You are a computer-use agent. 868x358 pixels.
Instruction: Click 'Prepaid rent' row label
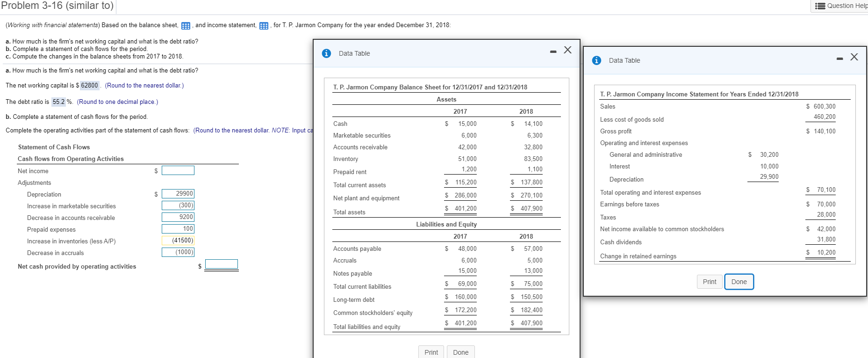(350, 172)
